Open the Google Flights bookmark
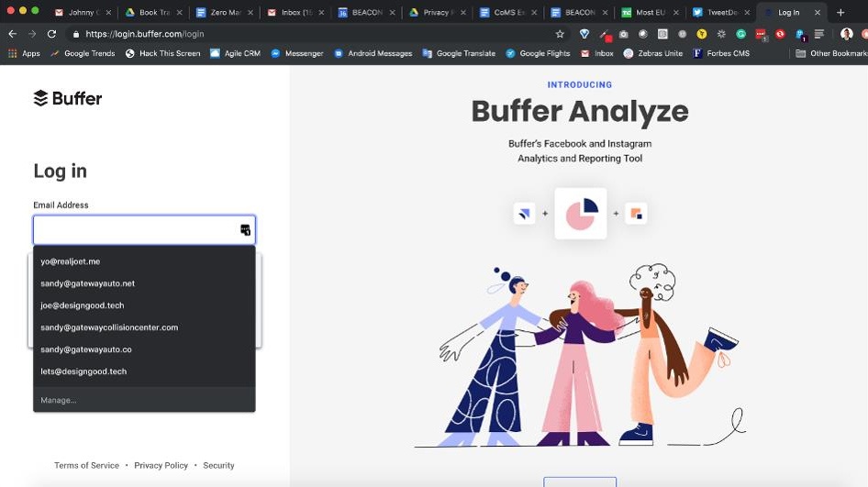Screen dimensions: 868x487 [538, 53]
